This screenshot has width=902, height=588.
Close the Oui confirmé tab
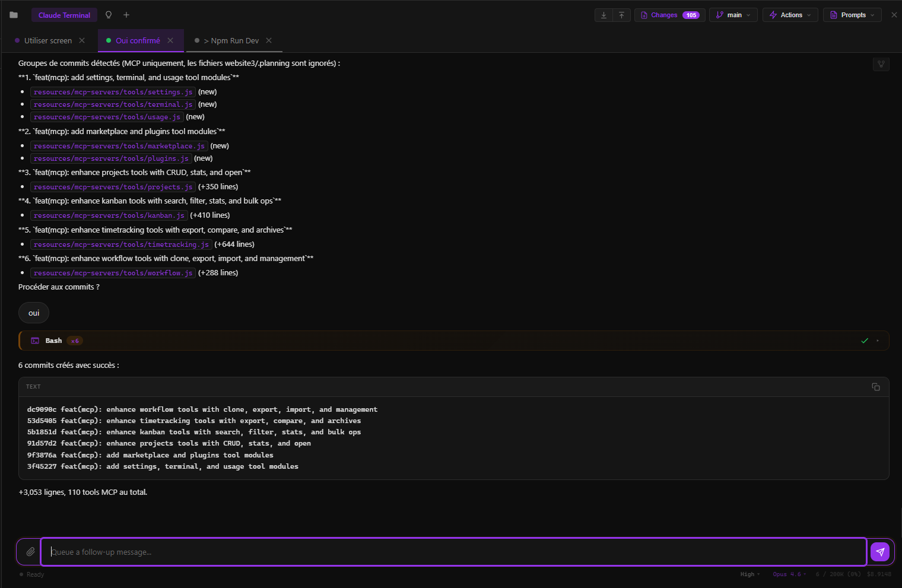(170, 41)
